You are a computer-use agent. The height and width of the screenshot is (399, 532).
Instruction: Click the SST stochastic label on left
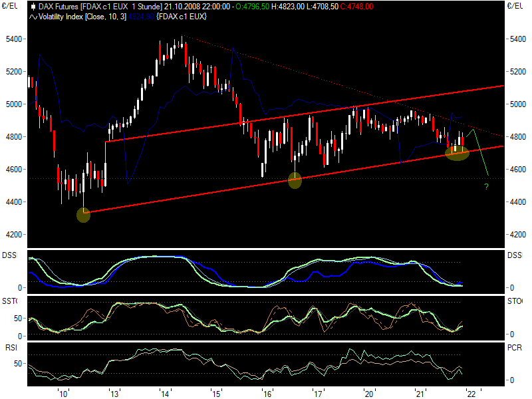pos(9,301)
